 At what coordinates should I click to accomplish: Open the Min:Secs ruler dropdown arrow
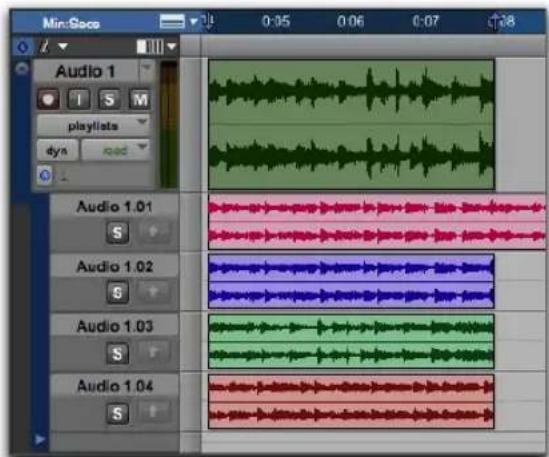194,22
